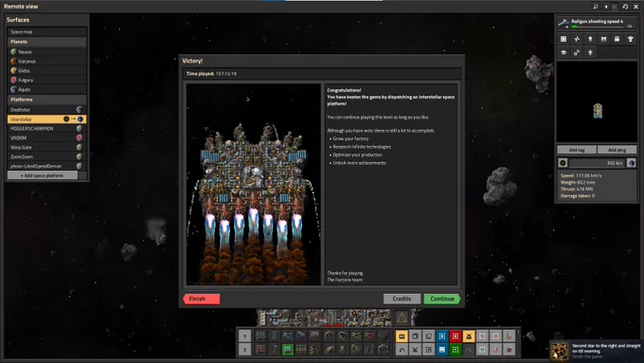Click Add tag under the minimap
This screenshot has width=644, height=363.
pyautogui.click(x=577, y=150)
